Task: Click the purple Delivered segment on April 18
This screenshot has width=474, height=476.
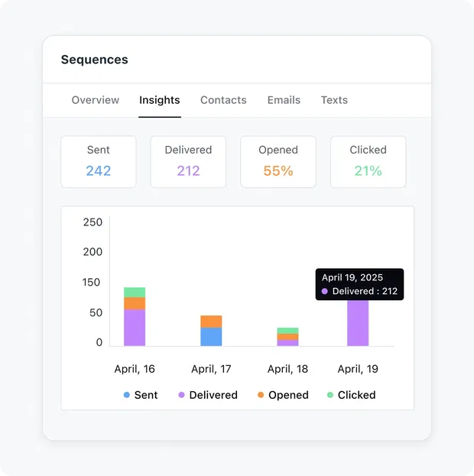Action: tap(287, 343)
